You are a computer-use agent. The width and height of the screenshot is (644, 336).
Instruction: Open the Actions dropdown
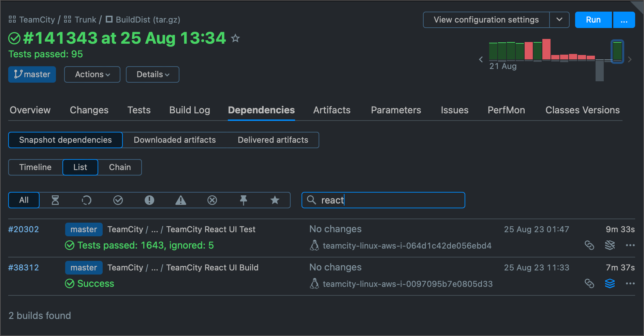coord(92,74)
